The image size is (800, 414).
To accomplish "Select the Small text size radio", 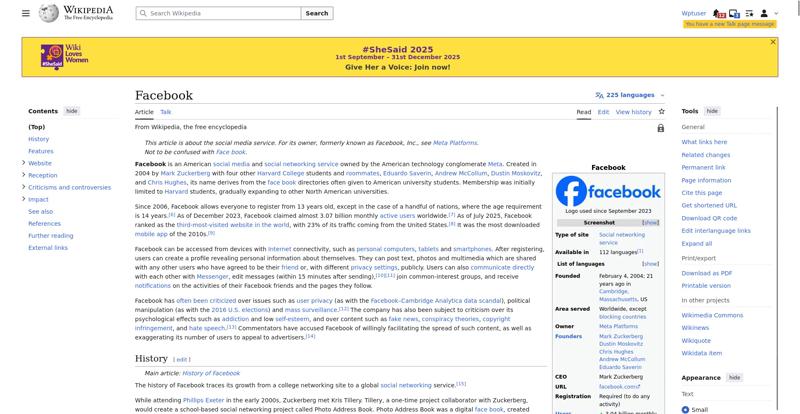I will click(x=686, y=409).
